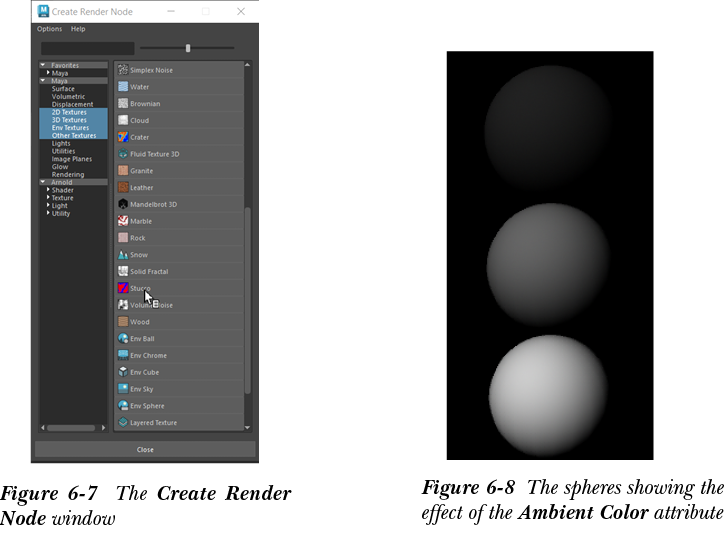727x534 pixels.
Task: Add the Layered Texture node
Action: pyautogui.click(x=153, y=423)
